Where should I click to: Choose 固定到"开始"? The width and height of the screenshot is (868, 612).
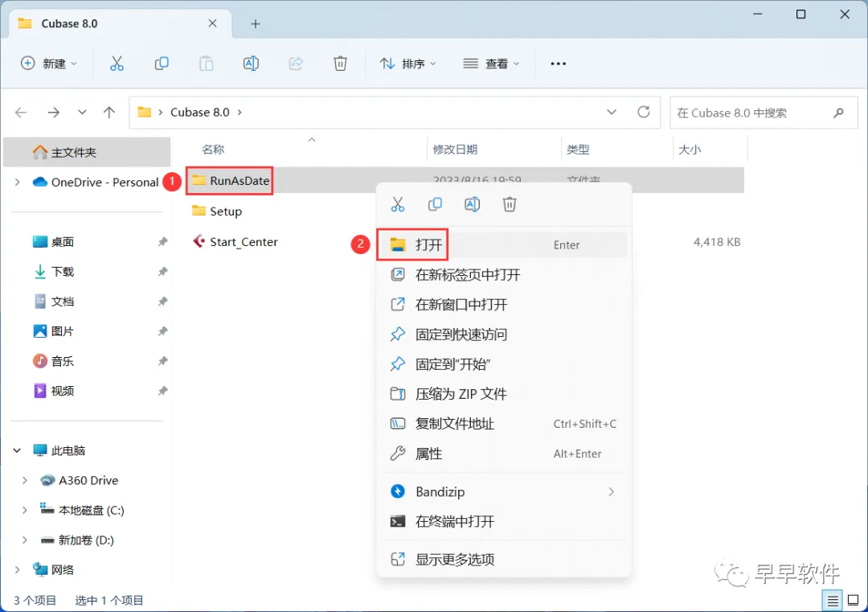tap(503, 364)
